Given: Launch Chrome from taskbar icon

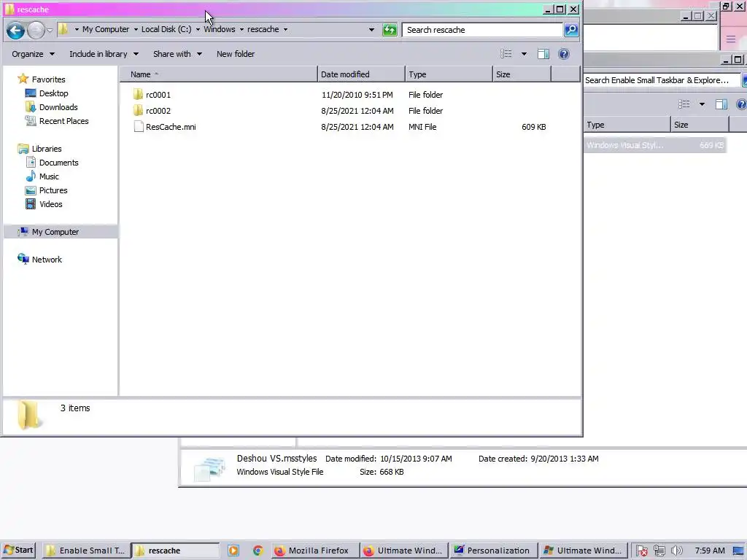Looking at the screenshot, I should 258,551.
